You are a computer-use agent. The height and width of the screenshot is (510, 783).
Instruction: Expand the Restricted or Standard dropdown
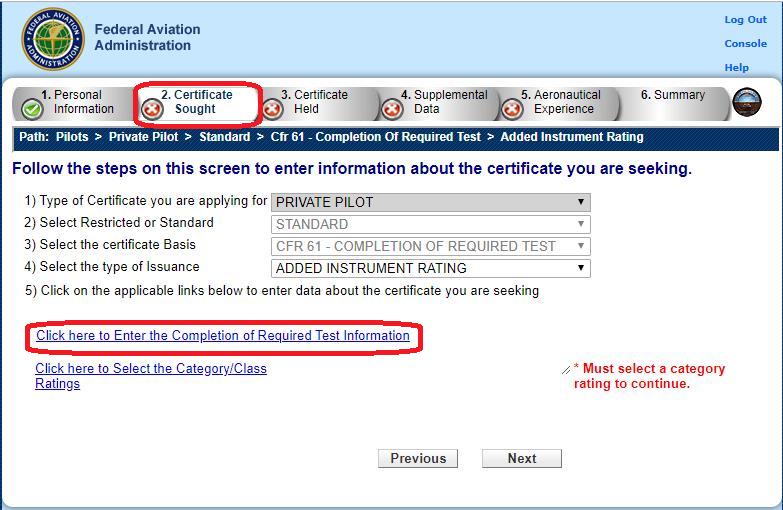(x=430, y=224)
